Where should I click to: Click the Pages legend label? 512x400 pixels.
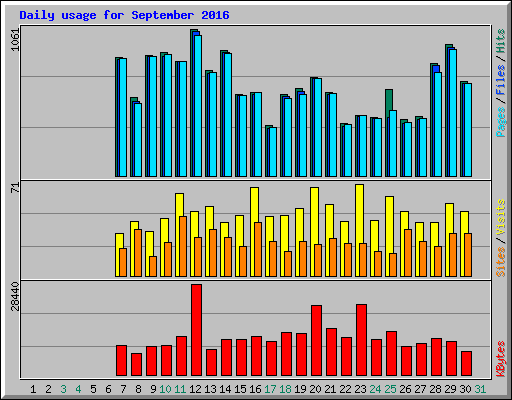coord(501,122)
